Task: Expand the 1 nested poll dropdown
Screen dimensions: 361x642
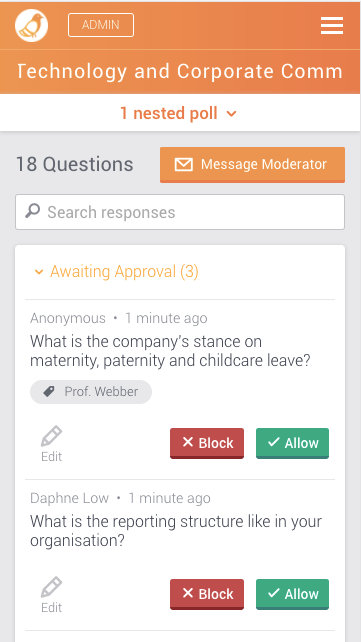Action: (x=178, y=113)
